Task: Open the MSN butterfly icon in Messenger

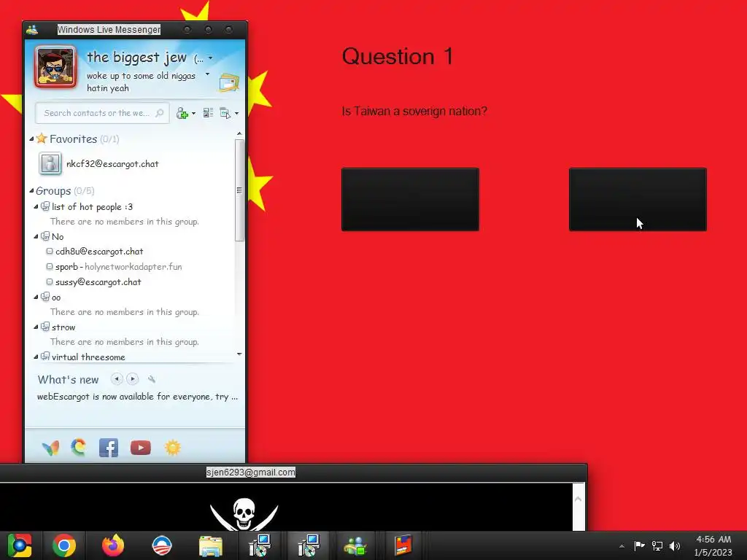Action: [x=51, y=448]
